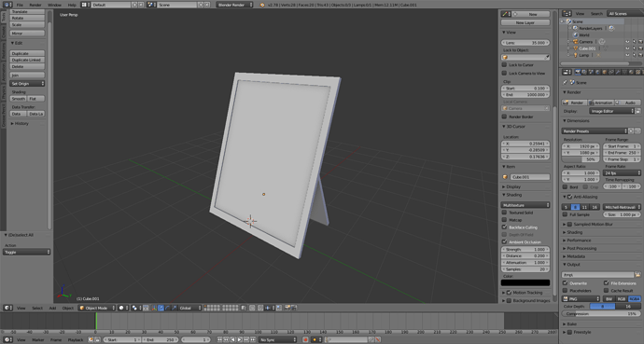Click the pivot point selector icon
This screenshot has height=344, width=644.
[134, 308]
